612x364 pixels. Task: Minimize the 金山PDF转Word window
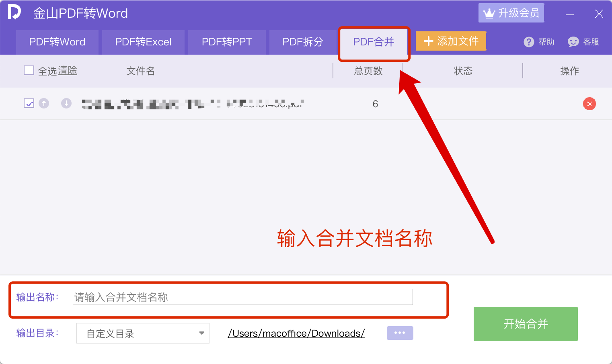pyautogui.click(x=570, y=14)
